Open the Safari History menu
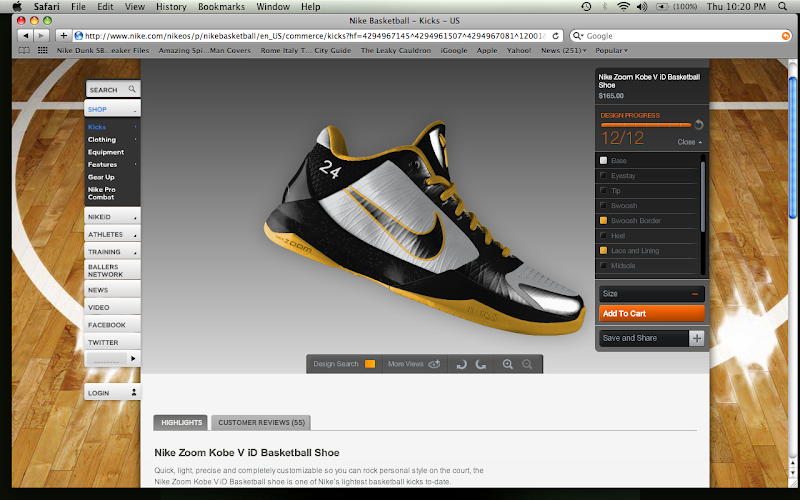The width and height of the screenshot is (800, 500). [171, 7]
